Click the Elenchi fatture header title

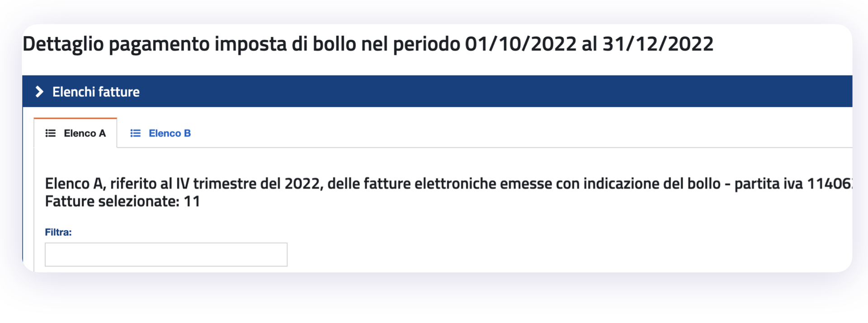[96, 92]
